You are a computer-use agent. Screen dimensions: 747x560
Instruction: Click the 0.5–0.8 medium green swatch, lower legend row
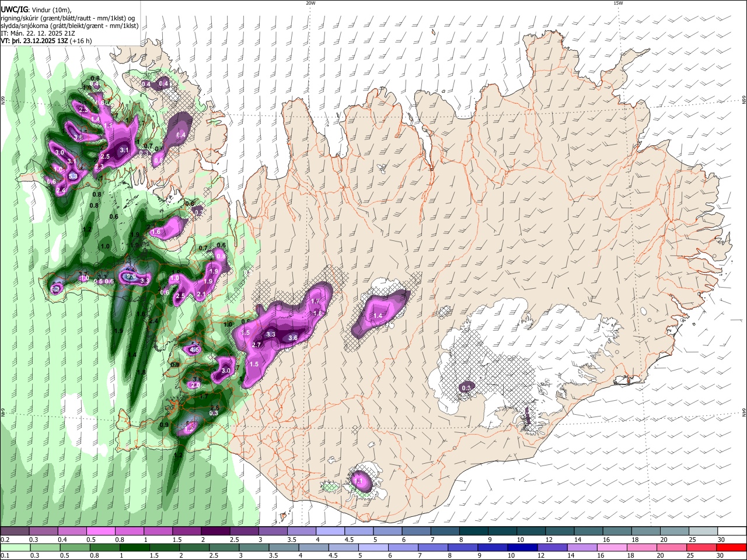click(x=75, y=548)
